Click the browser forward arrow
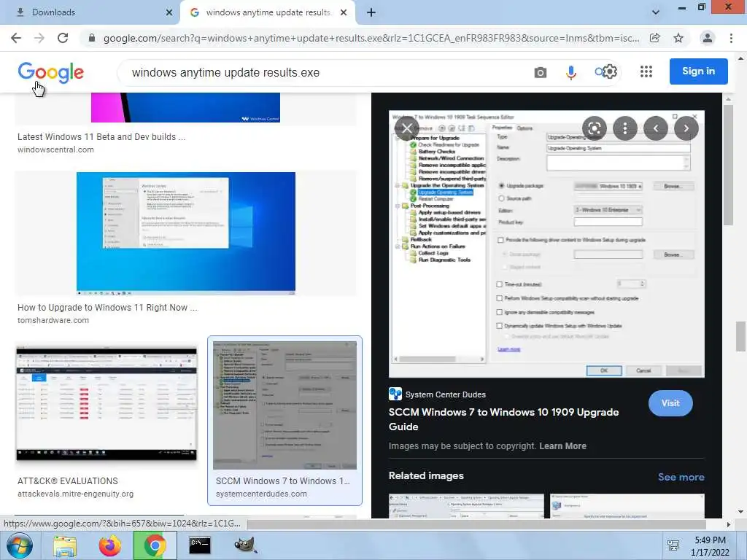747x560 pixels. pyautogui.click(x=39, y=38)
